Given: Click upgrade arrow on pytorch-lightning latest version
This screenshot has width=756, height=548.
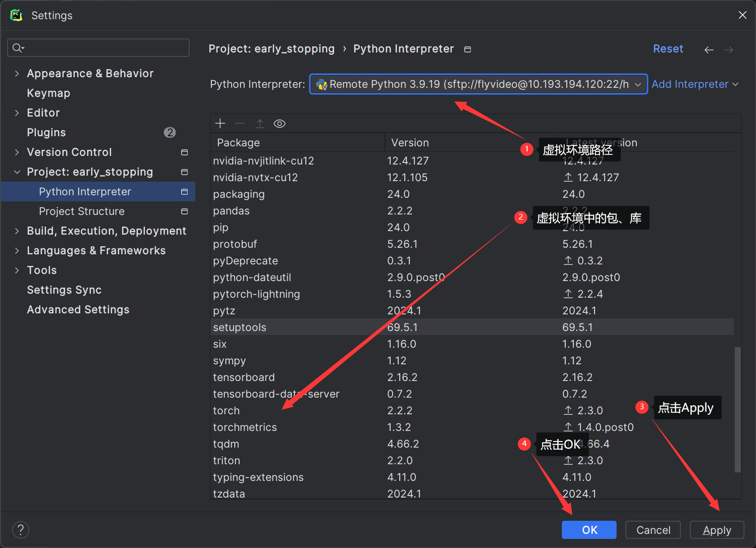Looking at the screenshot, I should pos(568,294).
